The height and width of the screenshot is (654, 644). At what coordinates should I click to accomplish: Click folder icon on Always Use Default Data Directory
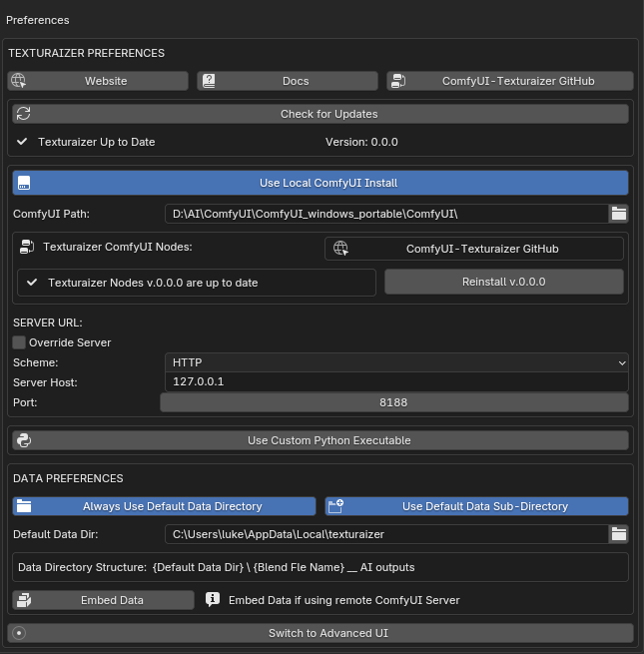pos(24,506)
